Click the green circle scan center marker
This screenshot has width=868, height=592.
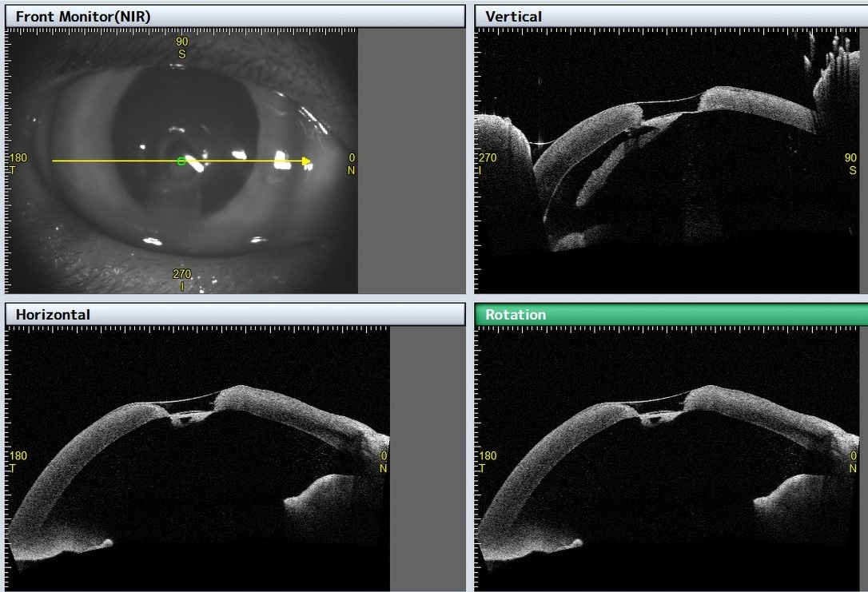tap(181, 161)
